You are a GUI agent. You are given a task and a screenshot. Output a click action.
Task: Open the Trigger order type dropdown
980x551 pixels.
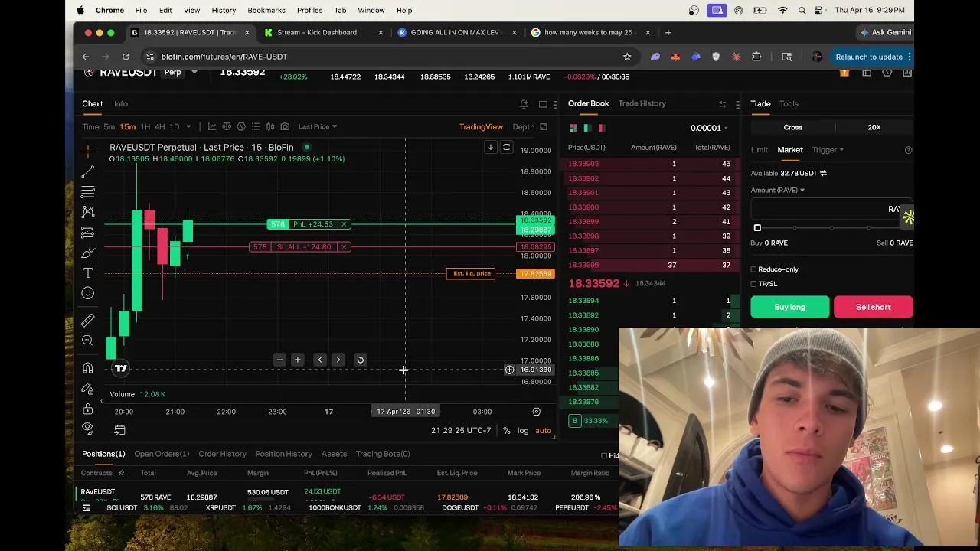pos(828,150)
